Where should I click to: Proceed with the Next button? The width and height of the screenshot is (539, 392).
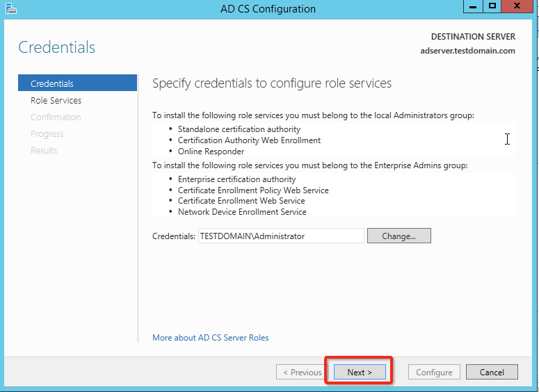[x=360, y=373]
